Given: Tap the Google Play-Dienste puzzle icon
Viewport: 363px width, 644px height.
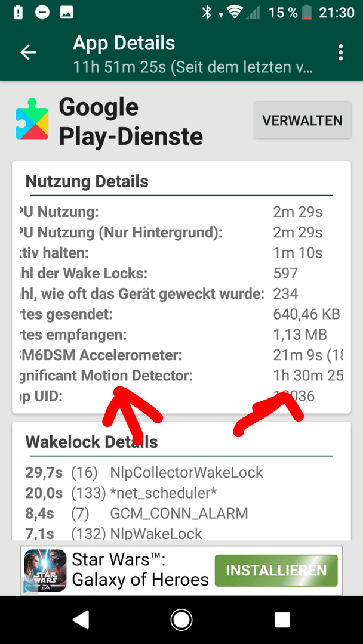Looking at the screenshot, I should pyautogui.click(x=32, y=119).
